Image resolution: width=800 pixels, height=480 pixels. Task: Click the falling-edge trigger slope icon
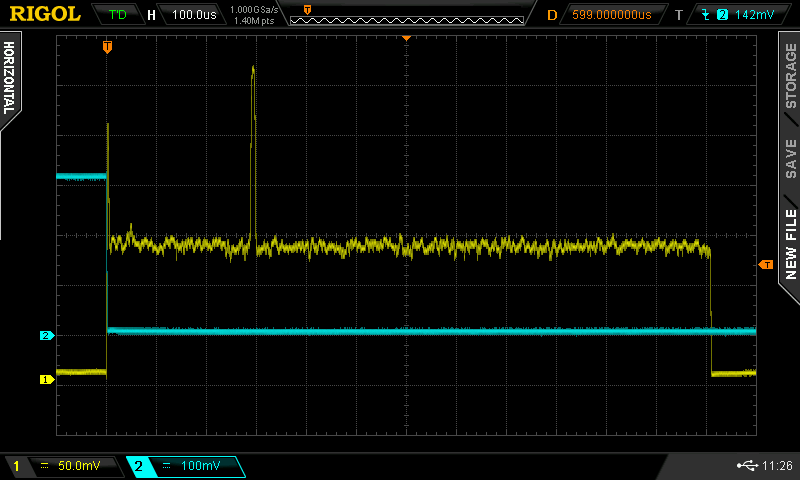pos(706,15)
